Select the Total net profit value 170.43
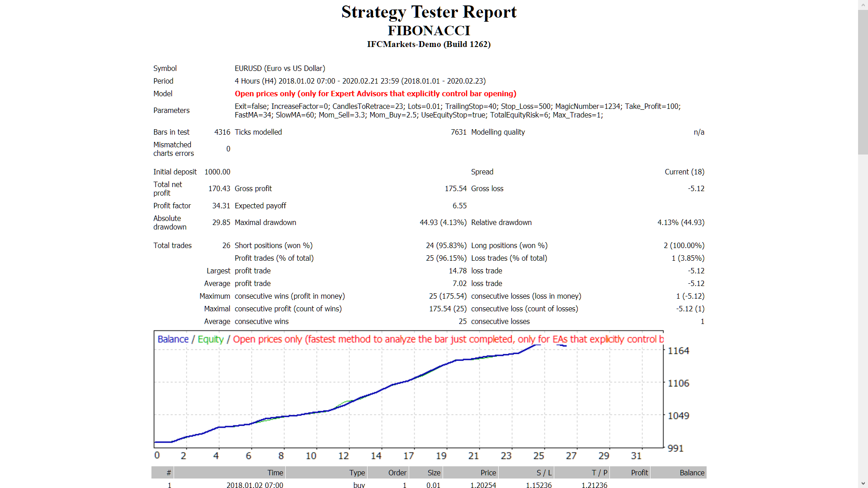The width and height of the screenshot is (868, 488). [219, 188]
